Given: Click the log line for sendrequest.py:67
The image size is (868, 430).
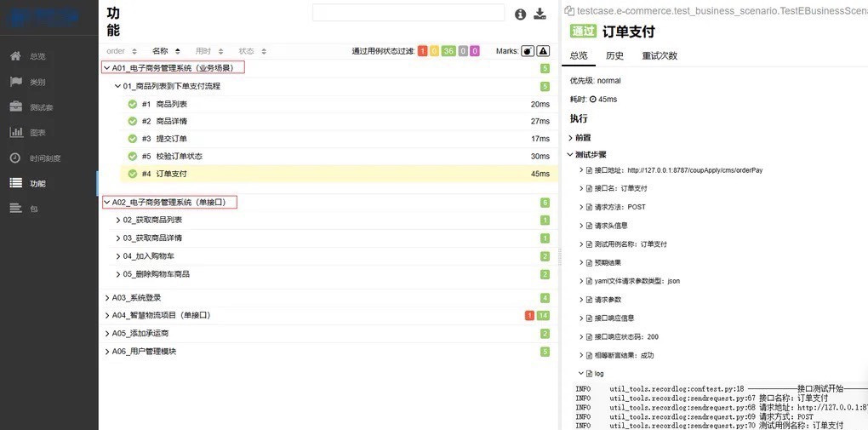Looking at the screenshot, I should pos(702,398).
